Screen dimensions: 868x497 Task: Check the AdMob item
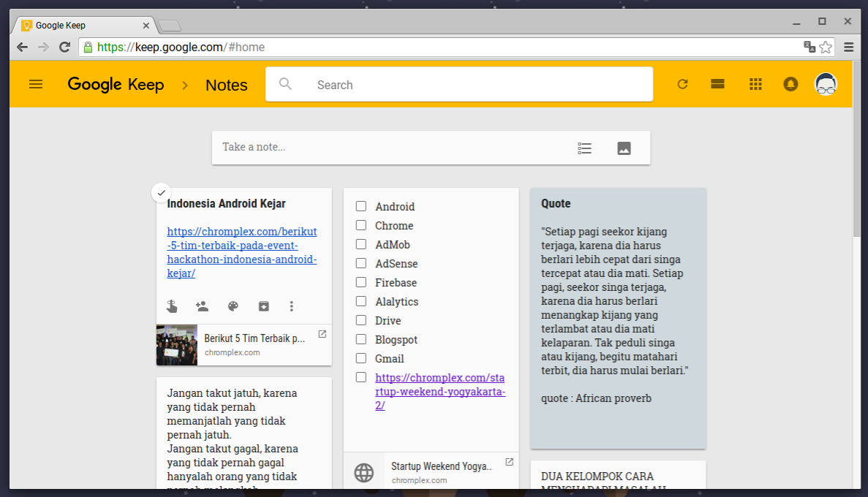pos(361,244)
